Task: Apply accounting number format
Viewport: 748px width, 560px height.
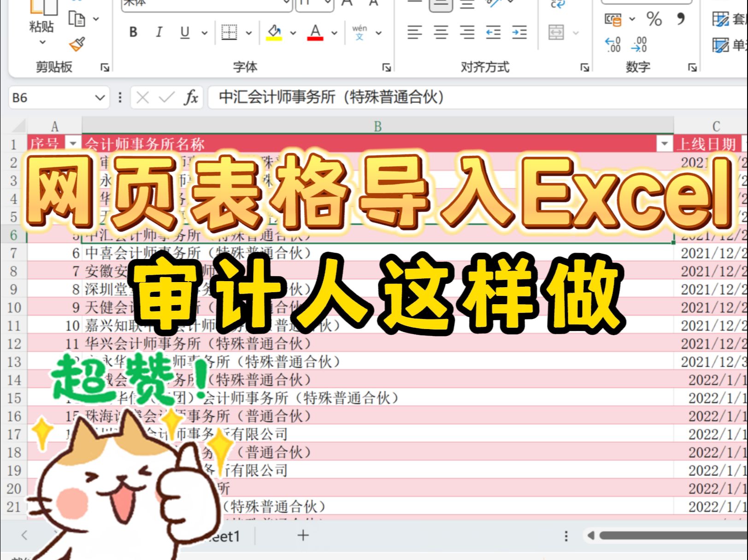Action: click(x=613, y=19)
